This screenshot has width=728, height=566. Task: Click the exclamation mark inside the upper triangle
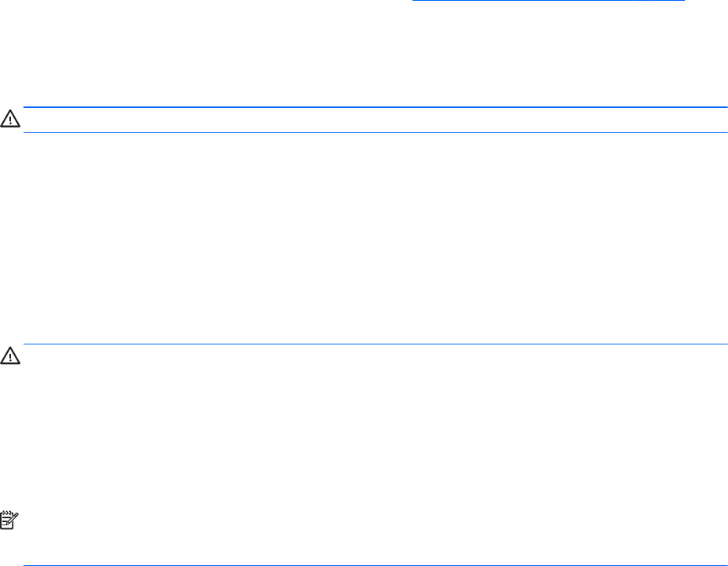(10, 121)
